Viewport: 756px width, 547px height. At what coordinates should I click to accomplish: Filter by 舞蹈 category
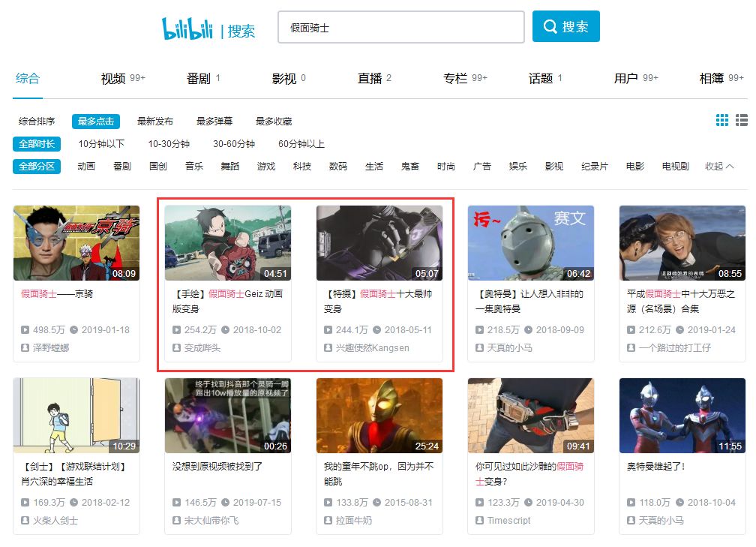click(230, 167)
